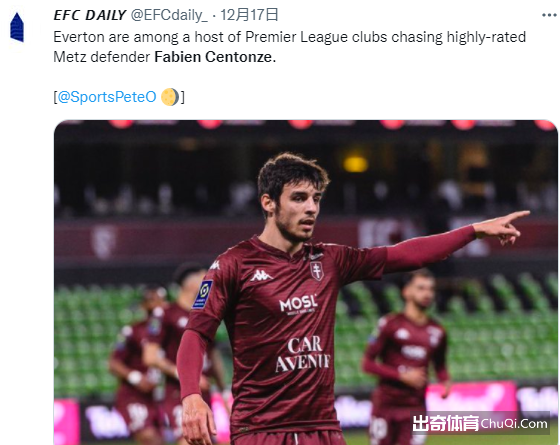This screenshot has width=560, height=445.
Task: Open the EFC Daily profile avatar
Action: coord(17,28)
